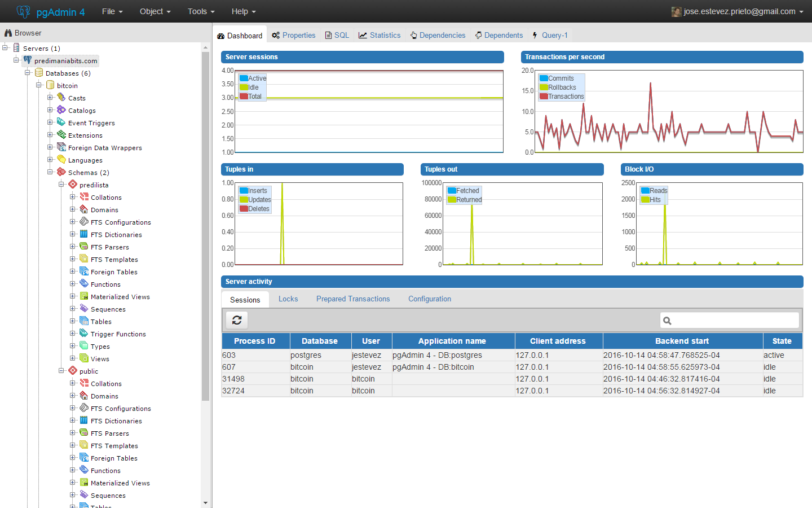The image size is (812, 508).
Task: Click the predimaniabits.com server icon
Action: coord(28,60)
